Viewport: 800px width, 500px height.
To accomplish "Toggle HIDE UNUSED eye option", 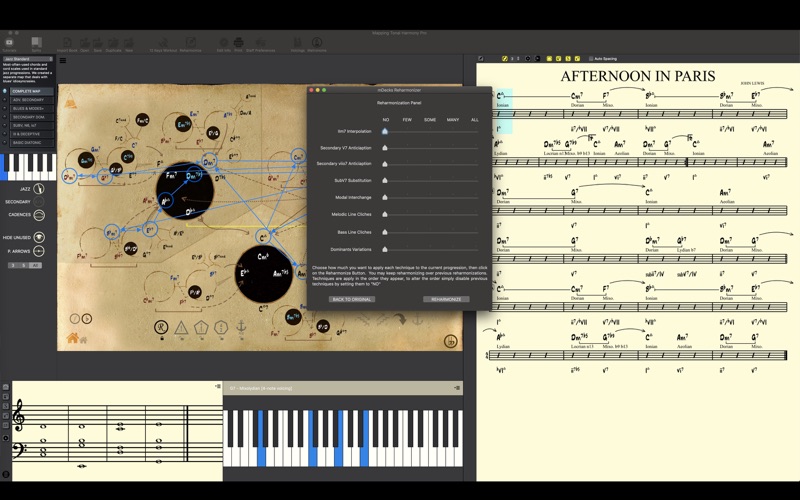I will click(x=39, y=238).
